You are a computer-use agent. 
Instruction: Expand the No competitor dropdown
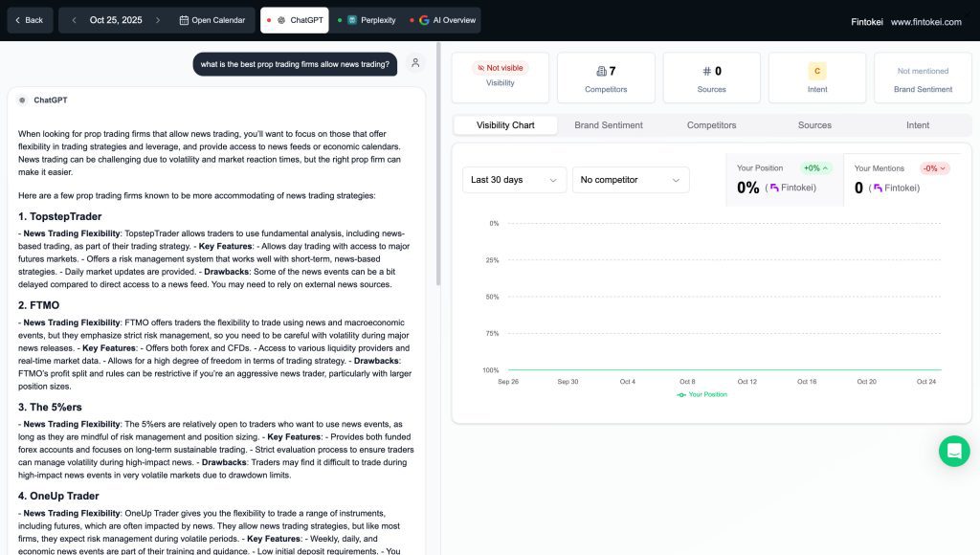(x=630, y=180)
